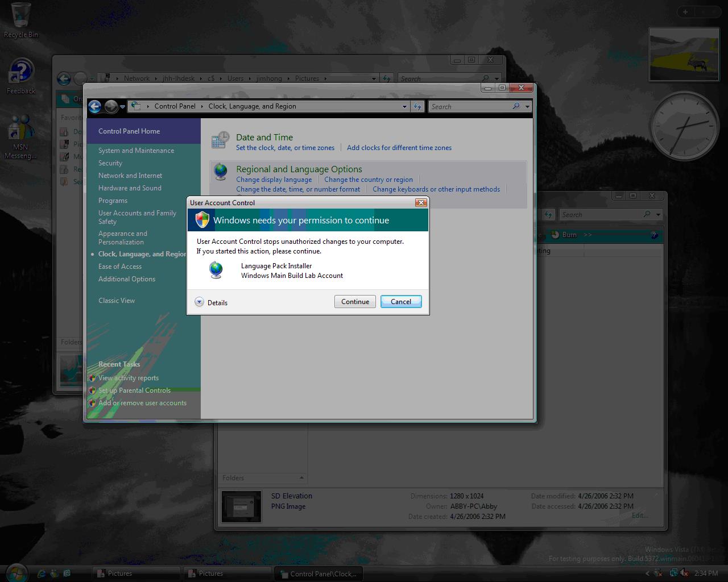This screenshot has height=582, width=728.
Task: Open the Feedback desktop icon
Action: point(21,76)
